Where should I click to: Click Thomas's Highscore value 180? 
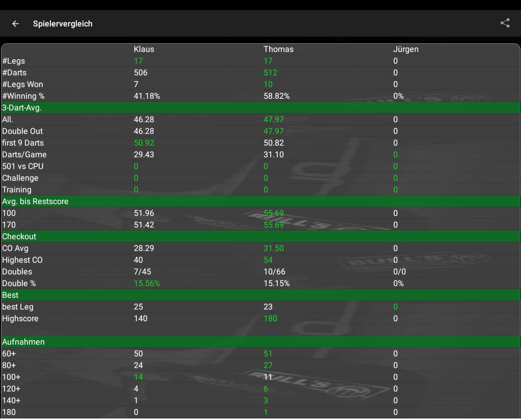(x=270, y=319)
